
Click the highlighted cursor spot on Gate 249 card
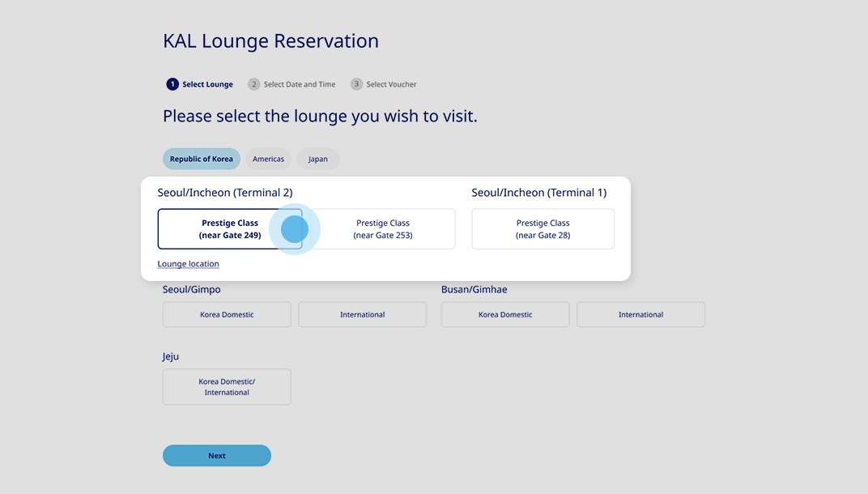pyautogui.click(x=294, y=229)
